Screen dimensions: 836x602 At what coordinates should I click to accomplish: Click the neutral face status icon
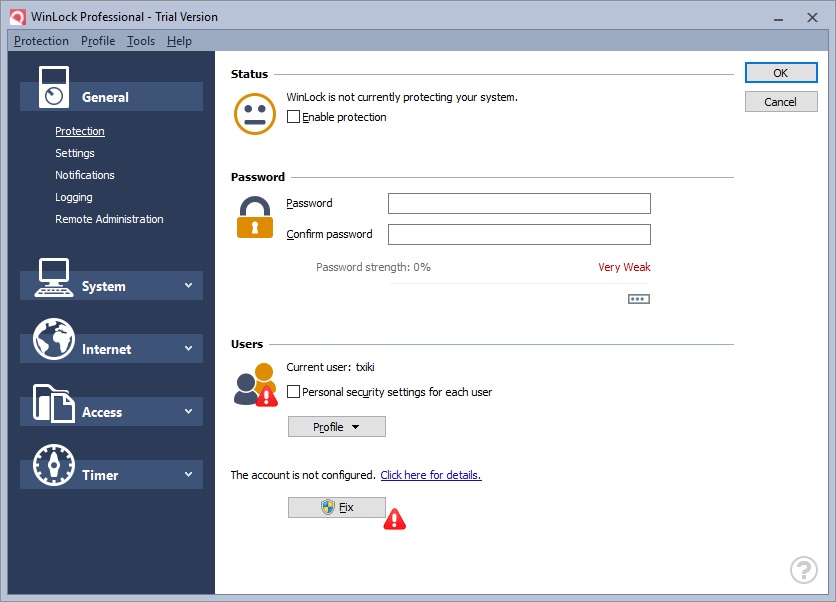click(255, 114)
